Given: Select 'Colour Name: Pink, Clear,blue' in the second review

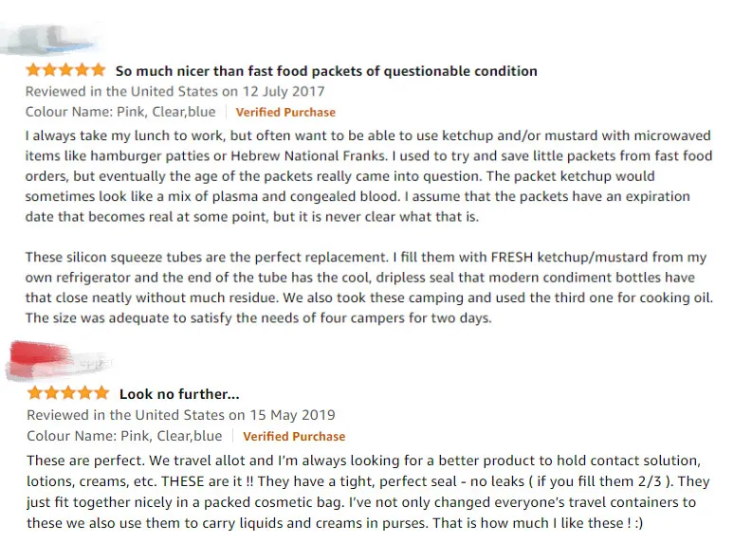Looking at the screenshot, I should click(x=124, y=436).
